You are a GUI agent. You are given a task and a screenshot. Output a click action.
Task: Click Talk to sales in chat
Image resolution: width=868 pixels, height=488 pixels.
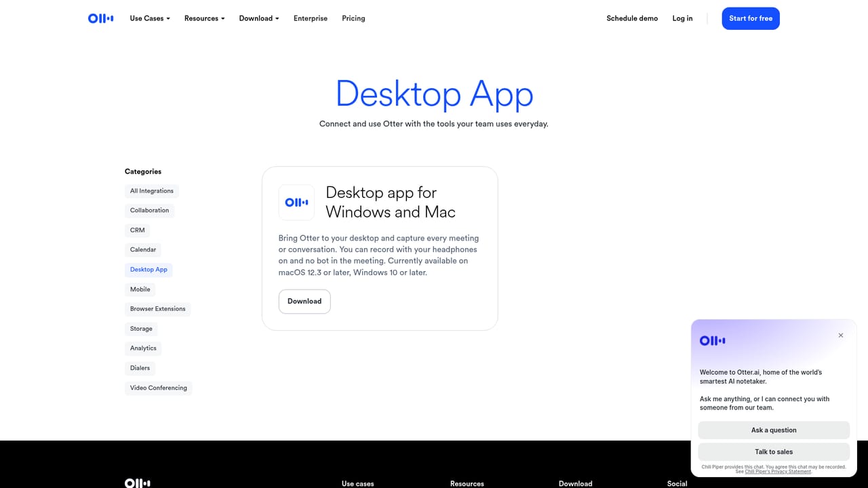point(774,452)
